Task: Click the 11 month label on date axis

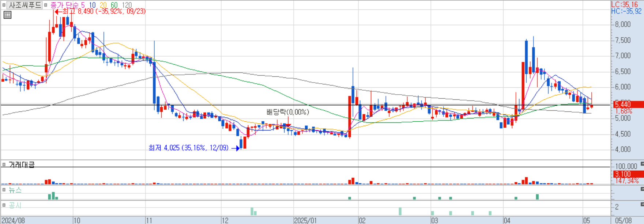Action: click(149, 220)
